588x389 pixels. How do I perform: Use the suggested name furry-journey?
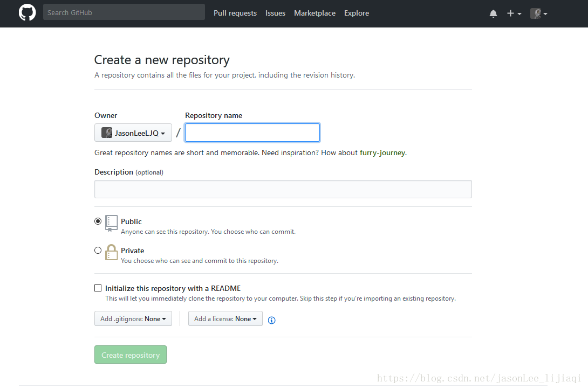click(x=382, y=153)
